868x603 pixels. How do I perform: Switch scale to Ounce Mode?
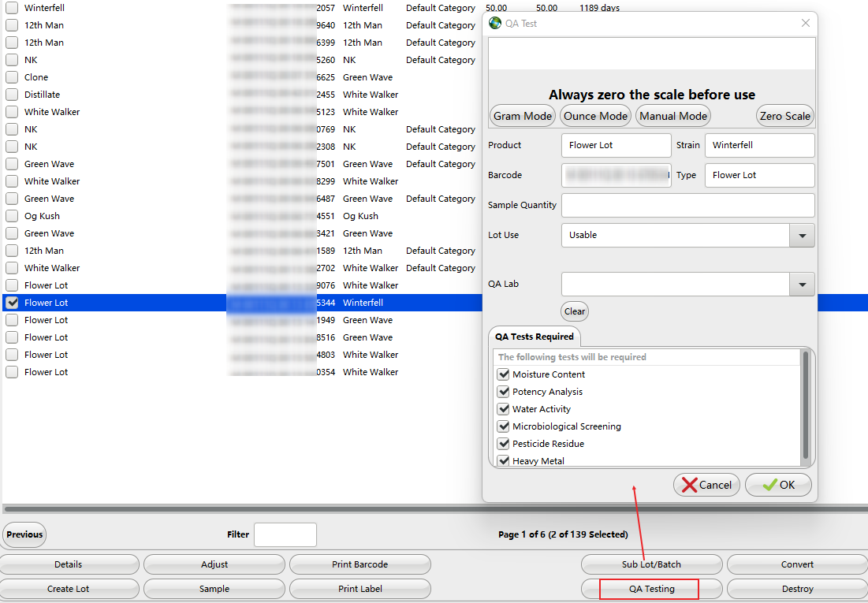[x=595, y=116]
